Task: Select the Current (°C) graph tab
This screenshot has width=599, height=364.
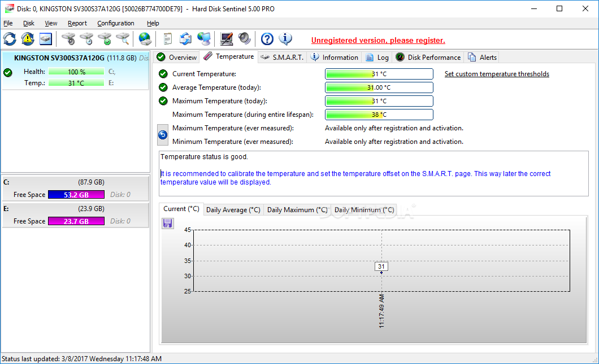Action: click(x=181, y=209)
